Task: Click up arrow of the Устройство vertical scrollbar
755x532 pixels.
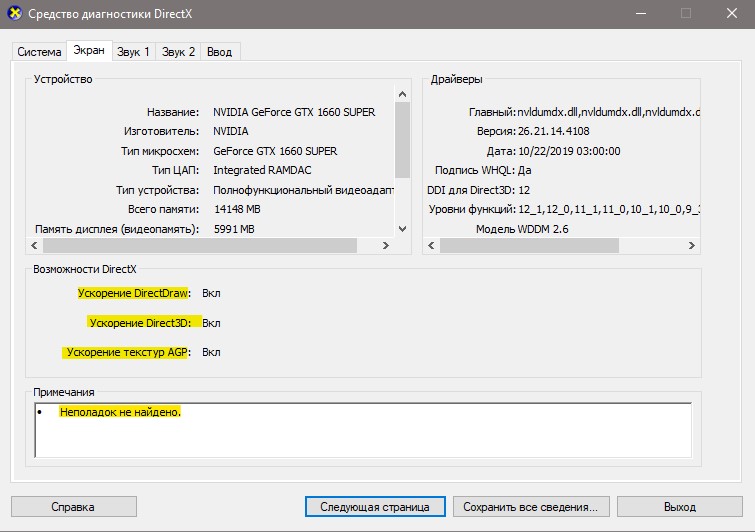Action: point(403,94)
